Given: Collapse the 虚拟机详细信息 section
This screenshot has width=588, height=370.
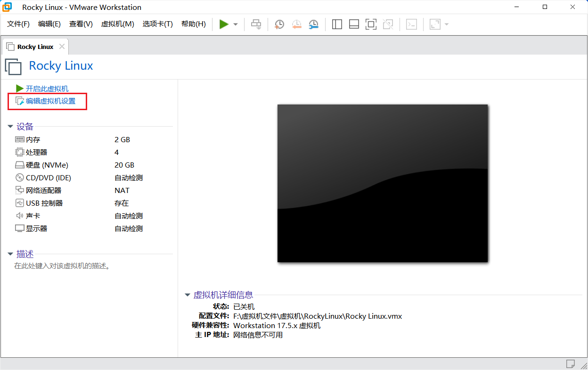Looking at the screenshot, I should pyautogui.click(x=187, y=295).
